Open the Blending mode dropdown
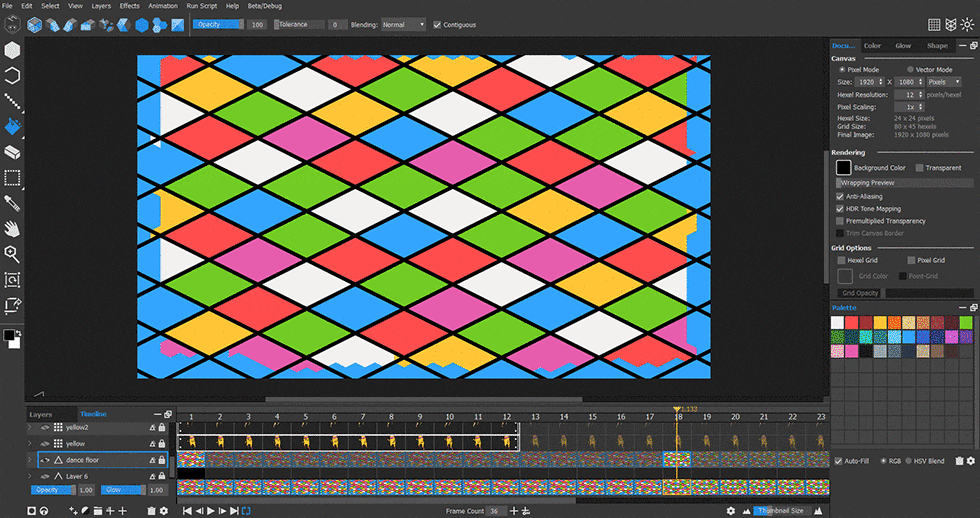980x518 pixels. [x=404, y=24]
